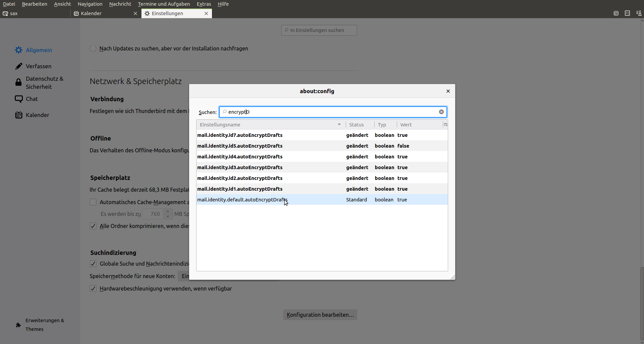Sort by Einstellungsname column header arrow

pos(339,125)
